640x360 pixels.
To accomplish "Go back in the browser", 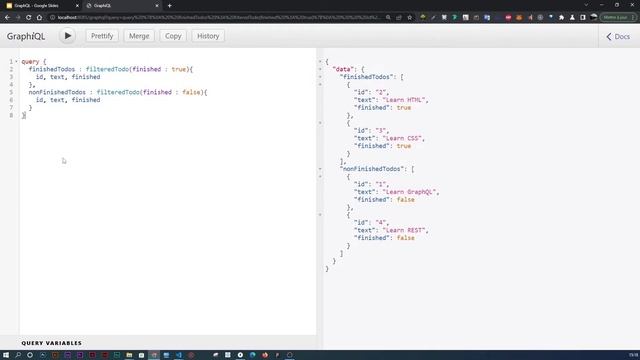I will (7, 18).
